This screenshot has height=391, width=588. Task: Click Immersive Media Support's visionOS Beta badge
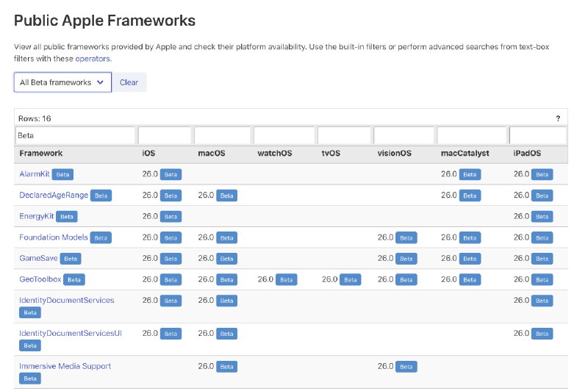(x=406, y=367)
